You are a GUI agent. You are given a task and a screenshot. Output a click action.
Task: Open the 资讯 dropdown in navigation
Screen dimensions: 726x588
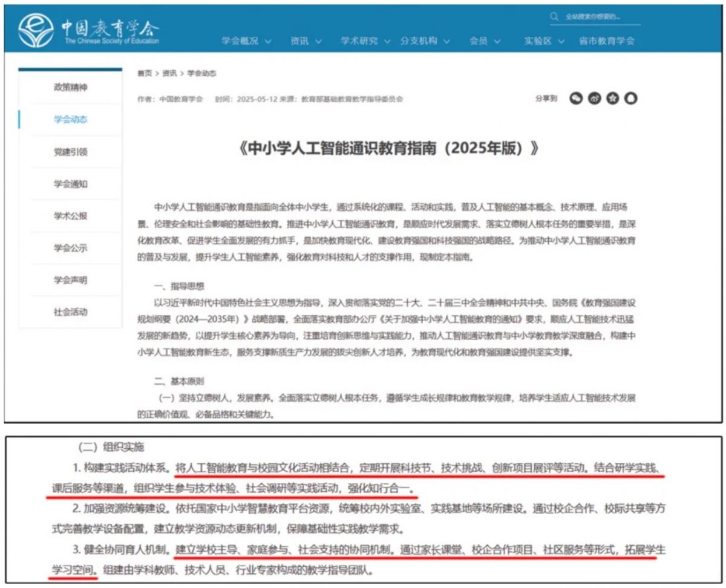(306, 41)
